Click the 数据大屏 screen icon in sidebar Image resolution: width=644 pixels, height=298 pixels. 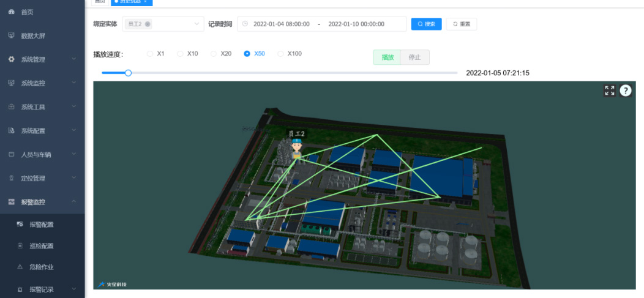click(x=11, y=35)
